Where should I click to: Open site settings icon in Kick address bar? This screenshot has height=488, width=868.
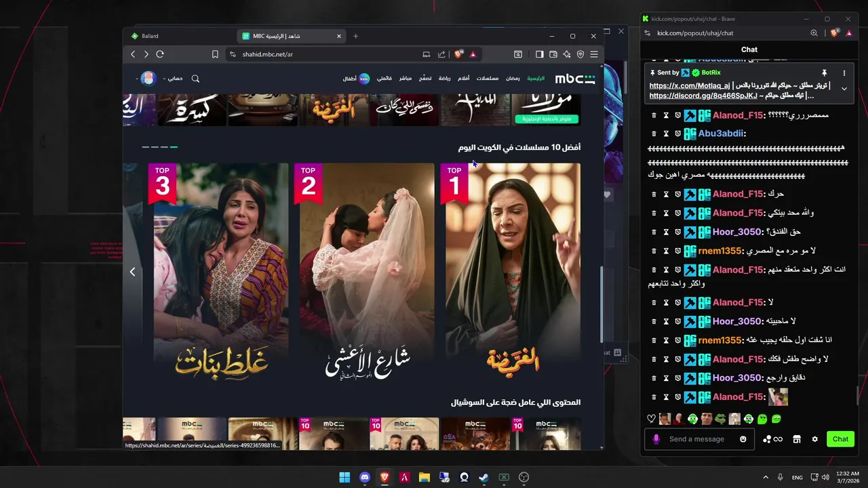tap(648, 33)
